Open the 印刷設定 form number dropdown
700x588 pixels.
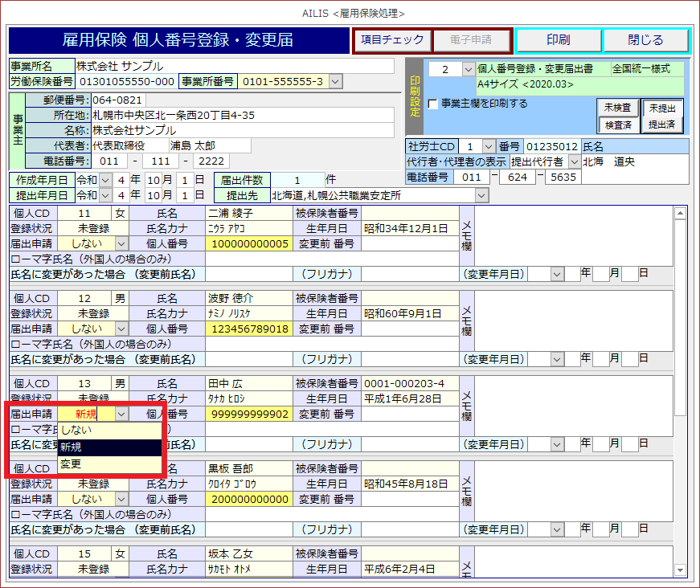(x=469, y=69)
